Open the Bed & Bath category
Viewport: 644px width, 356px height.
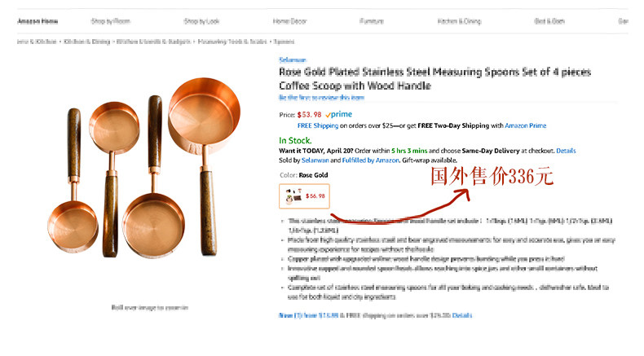click(549, 20)
